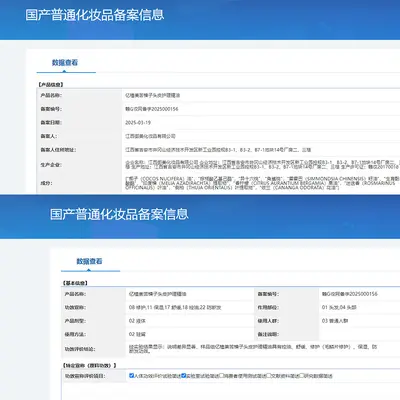Tick the 文献资料简述 checkbox
Image resolution: width=400 pixels, height=400 pixels.
pyautogui.click(x=269, y=375)
